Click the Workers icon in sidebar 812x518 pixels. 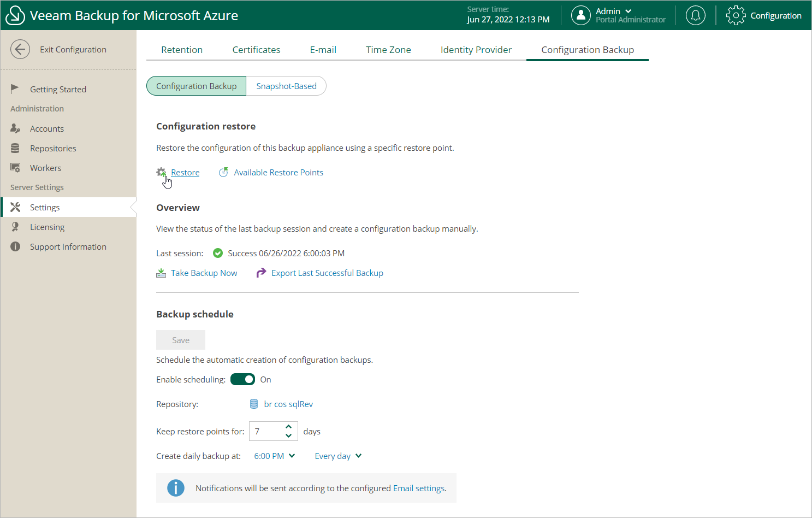[x=15, y=168]
